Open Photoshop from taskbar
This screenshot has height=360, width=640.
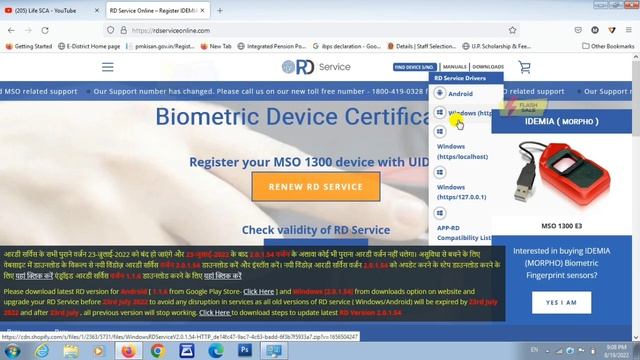point(245,350)
